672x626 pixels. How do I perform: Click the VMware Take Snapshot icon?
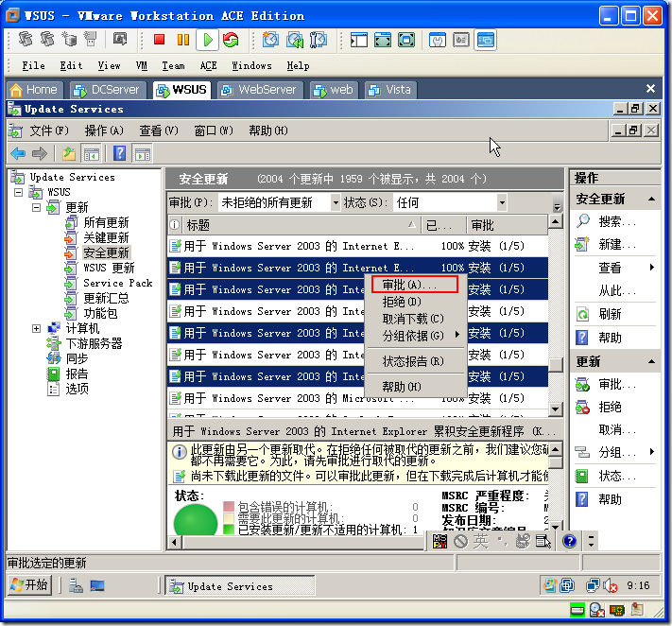(270, 40)
